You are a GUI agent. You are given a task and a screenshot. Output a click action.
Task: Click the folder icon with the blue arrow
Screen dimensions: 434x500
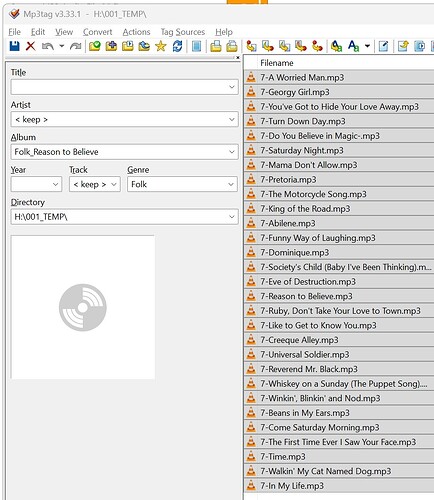(x=144, y=46)
